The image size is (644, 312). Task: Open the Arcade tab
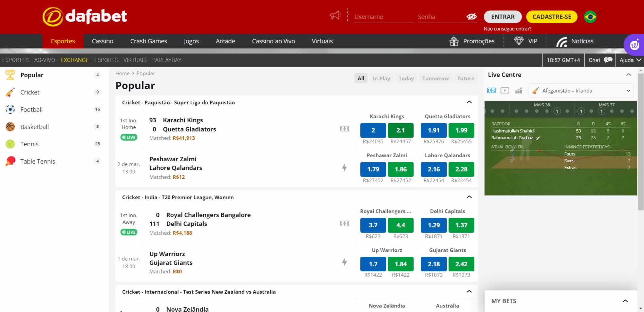225,41
